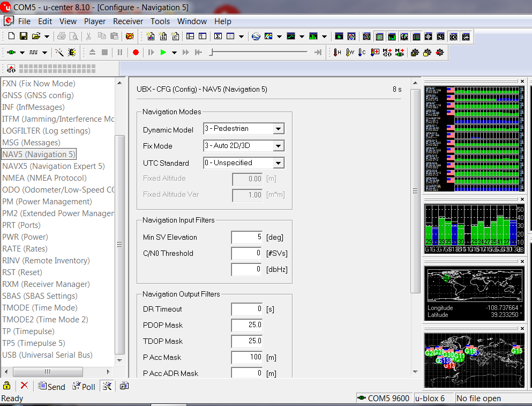Click the red X icon beside lock
532x406 pixels.
(24, 386)
